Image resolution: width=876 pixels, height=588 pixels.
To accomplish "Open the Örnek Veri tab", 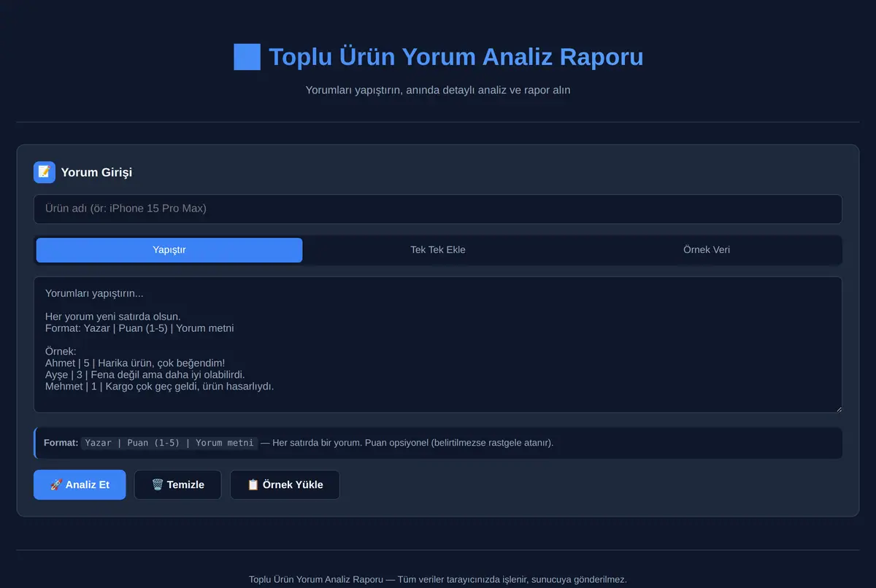I will pyautogui.click(x=707, y=249).
